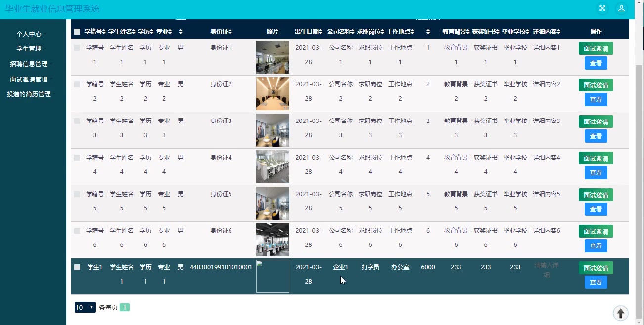The height and width of the screenshot is (325, 644).
Task: Check the checkbox for row 学籍号3
Action: click(x=77, y=121)
